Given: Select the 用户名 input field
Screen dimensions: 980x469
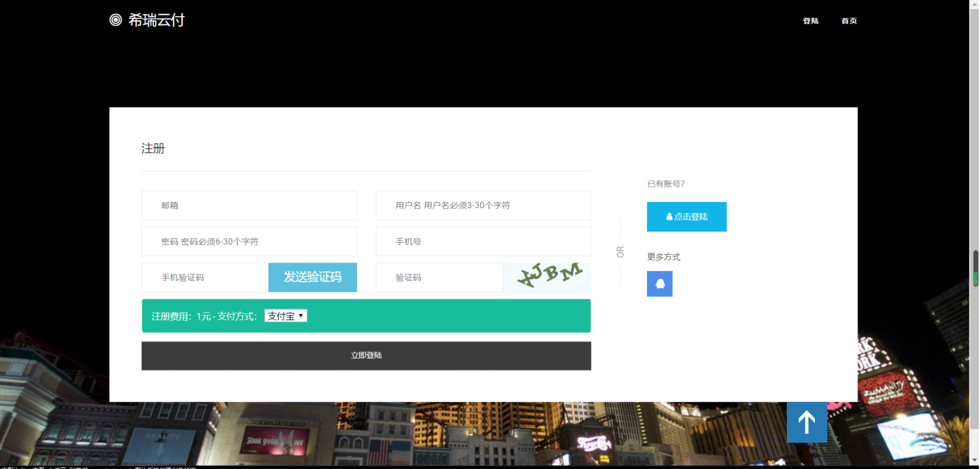Looking at the screenshot, I should (x=483, y=205).
